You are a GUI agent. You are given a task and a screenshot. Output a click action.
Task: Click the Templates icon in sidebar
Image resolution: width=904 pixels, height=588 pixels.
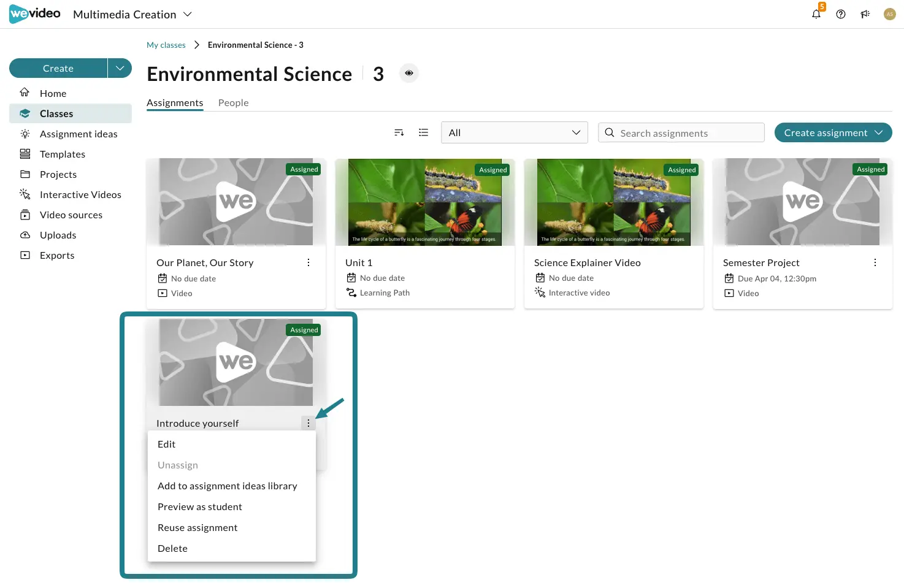pos(25,154)
